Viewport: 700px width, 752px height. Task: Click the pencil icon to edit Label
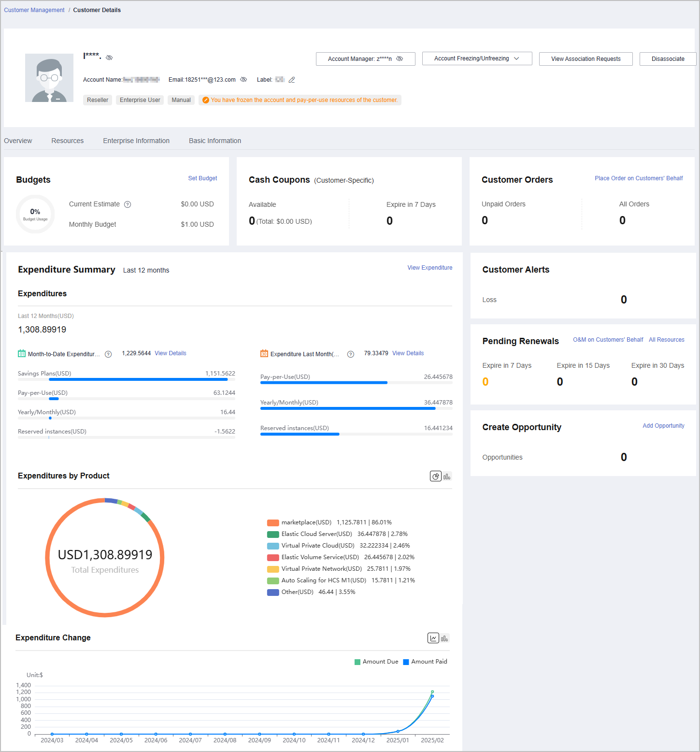pos(292,80)
